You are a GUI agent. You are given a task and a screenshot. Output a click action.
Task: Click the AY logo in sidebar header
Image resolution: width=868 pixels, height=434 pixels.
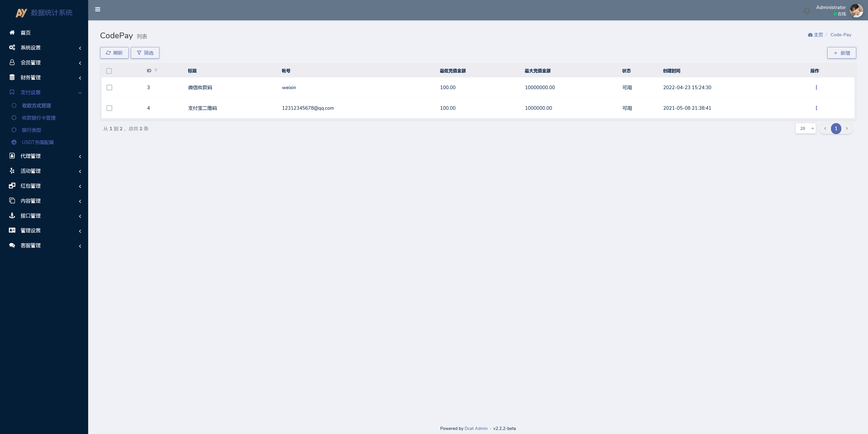(21, 13)
